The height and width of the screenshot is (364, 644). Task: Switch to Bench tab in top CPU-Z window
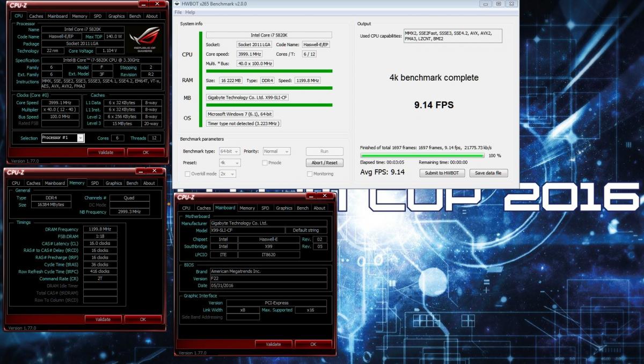tap(135, 16)
